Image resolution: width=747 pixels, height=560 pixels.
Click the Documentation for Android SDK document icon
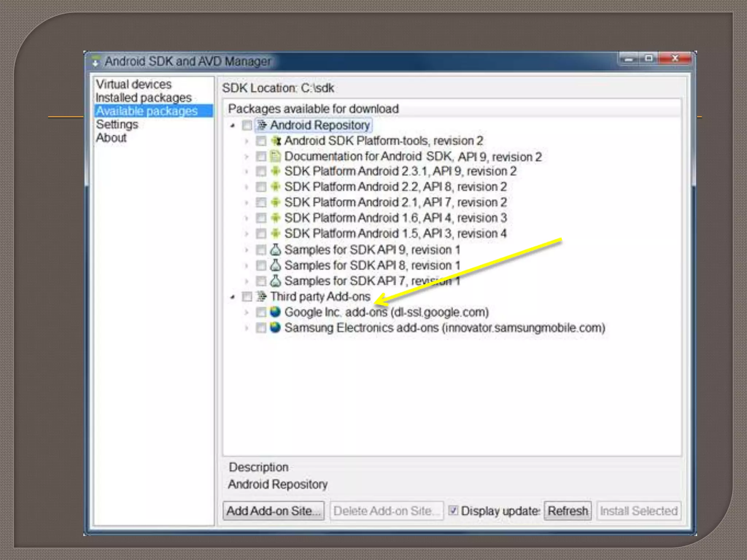pyautogui.click(x=276, y=156)
